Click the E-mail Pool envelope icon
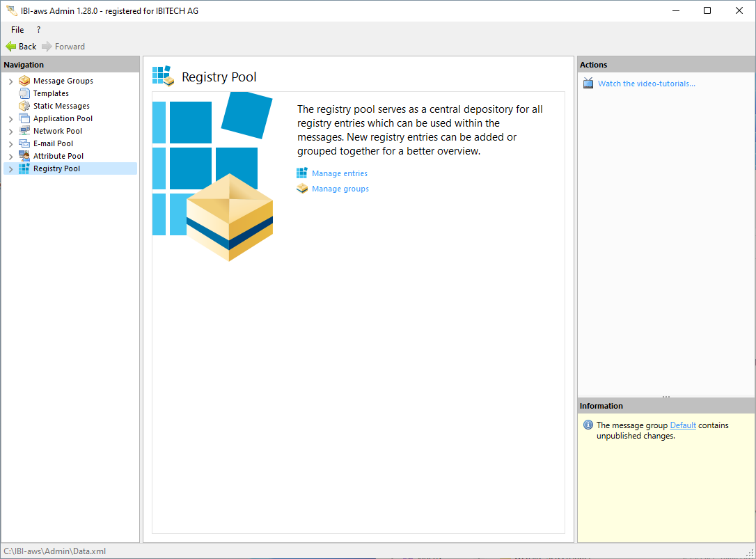Viewport: 756px width, 559px height. 24,143
